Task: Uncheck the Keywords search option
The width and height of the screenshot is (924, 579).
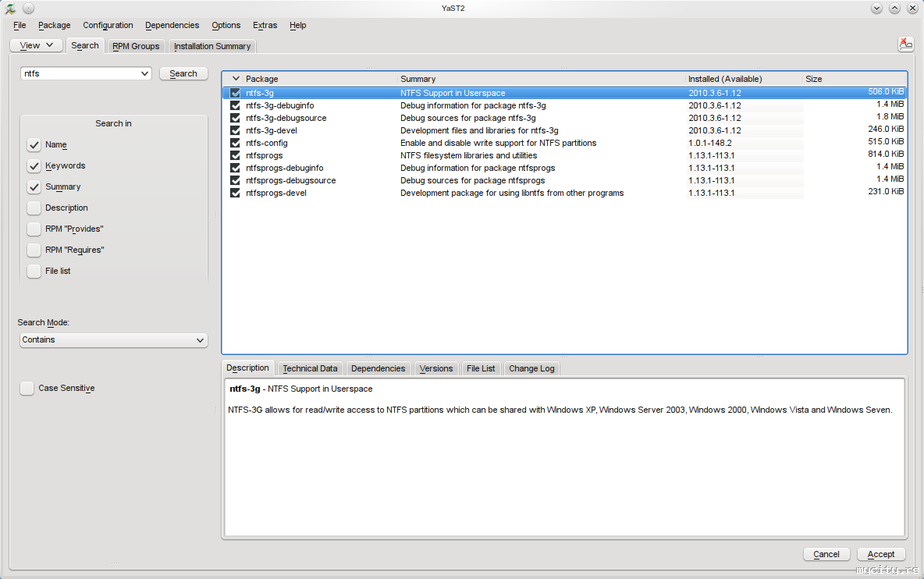Action: pyautogui.click(x=34, y=166)
